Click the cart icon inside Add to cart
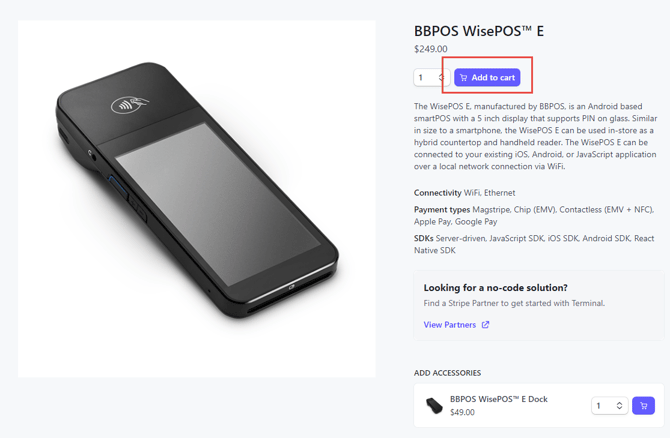This screenshot has height=438, width=670. [x=464, y=77]
